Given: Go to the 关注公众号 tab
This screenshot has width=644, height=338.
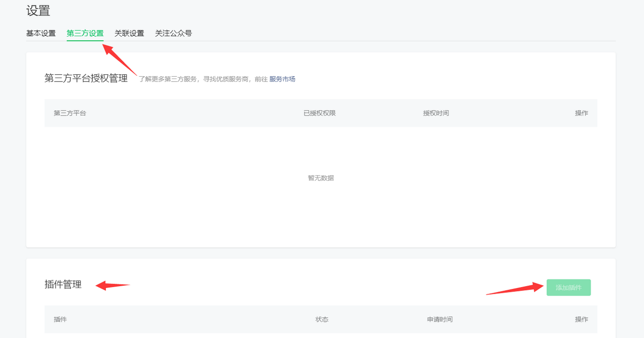Looking at the screenshot, I should (x=174, y=33).
